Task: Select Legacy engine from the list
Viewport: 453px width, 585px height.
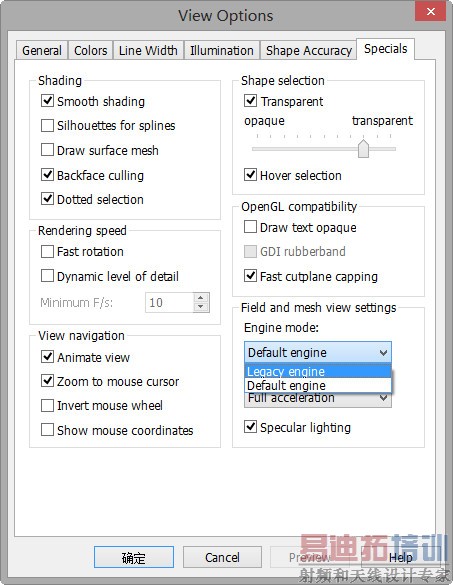Action: (x=318, y=372)
